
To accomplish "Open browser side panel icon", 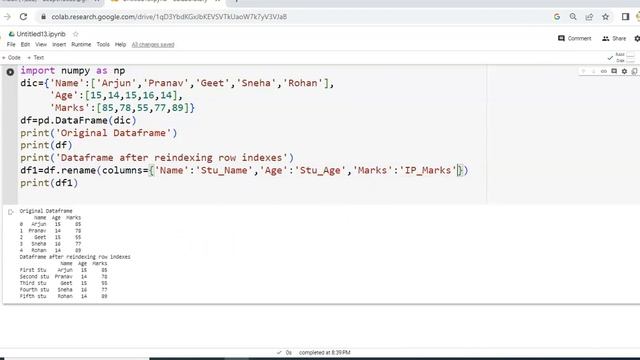I will point(625,17).
